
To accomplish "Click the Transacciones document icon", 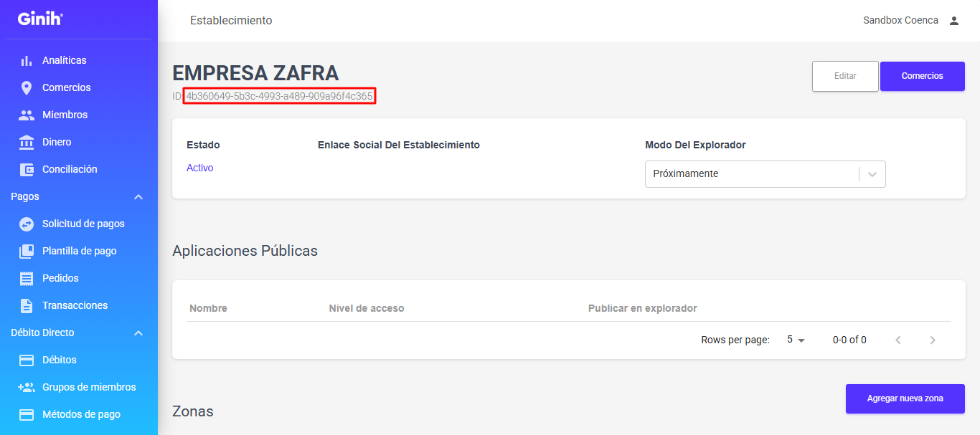I will pyautogui.click(x=27, y=305).
